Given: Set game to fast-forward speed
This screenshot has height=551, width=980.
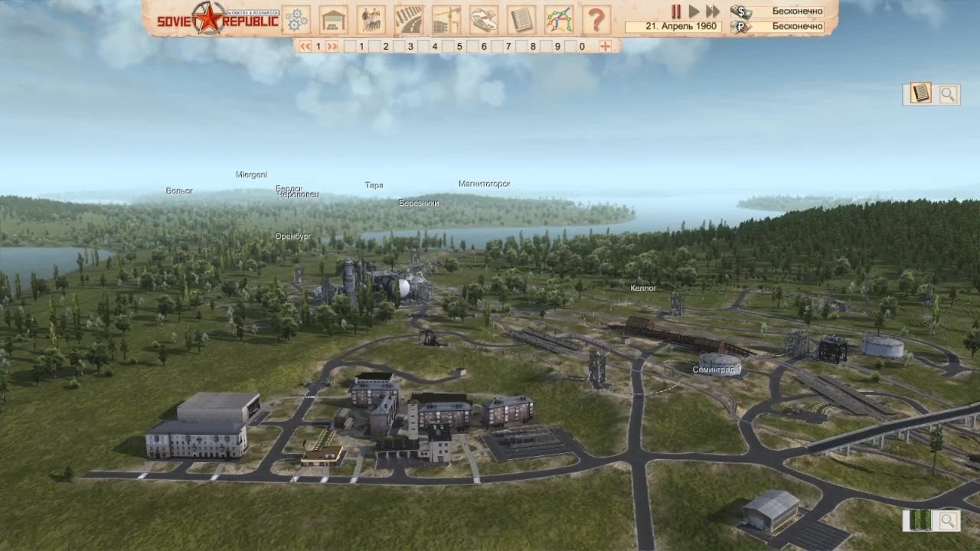Looking at the screenshot, I should pos(713,11).
